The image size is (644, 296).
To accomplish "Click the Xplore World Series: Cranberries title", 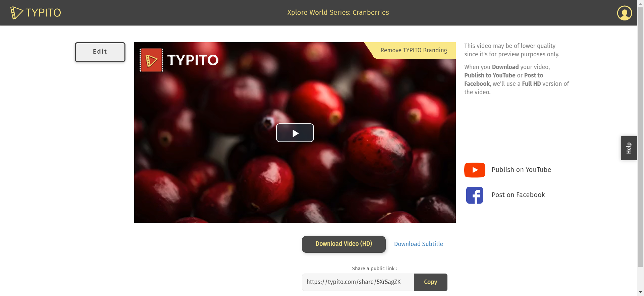I will click(x=338, y=12).
